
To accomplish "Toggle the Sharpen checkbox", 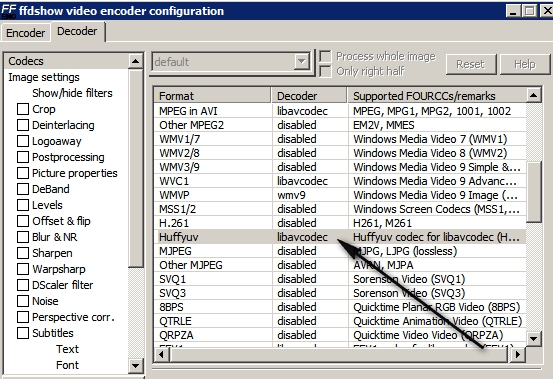I will pos(23,253).
